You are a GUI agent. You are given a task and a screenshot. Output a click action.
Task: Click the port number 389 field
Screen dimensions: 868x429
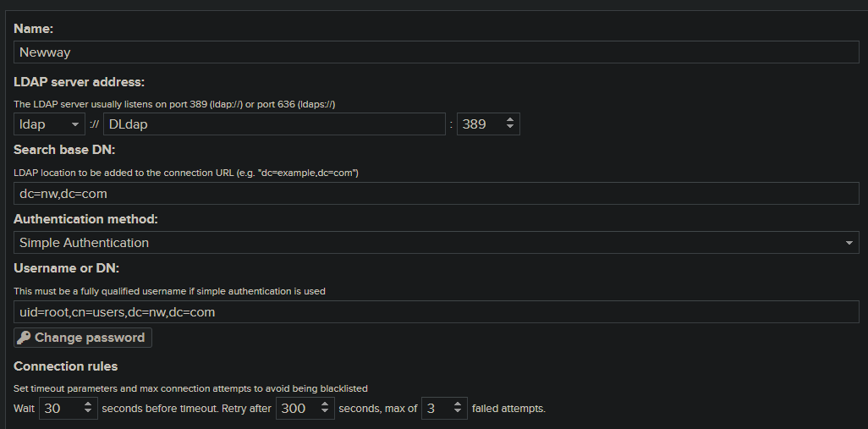coord(479,124)
